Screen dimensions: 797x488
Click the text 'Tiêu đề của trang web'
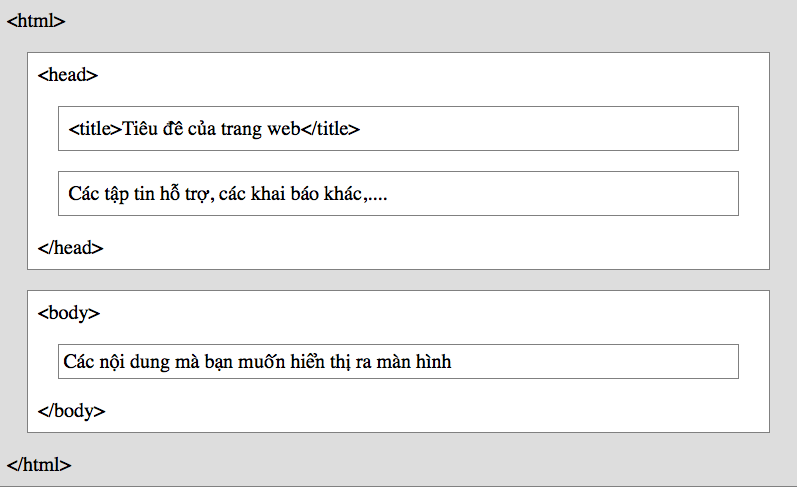pyautogui.click(x=211, y=129)
